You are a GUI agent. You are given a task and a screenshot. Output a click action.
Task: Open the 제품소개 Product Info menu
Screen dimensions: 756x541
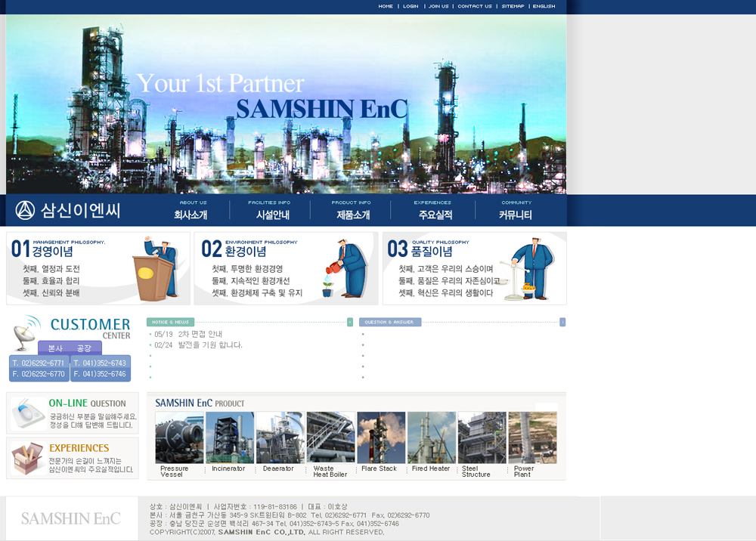[x=353, y=215]
